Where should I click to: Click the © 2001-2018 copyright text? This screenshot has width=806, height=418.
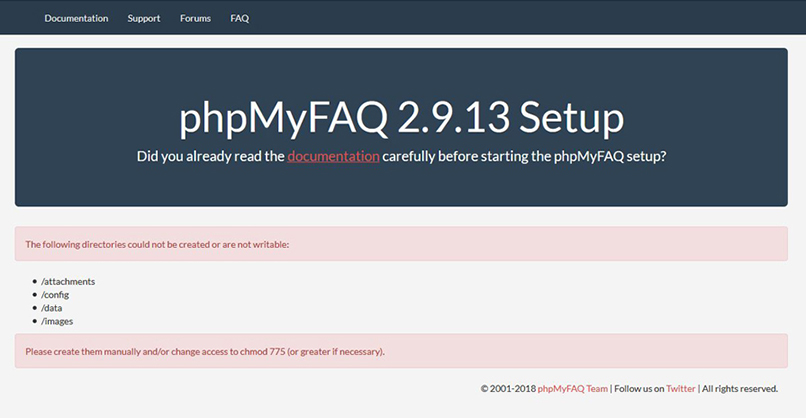pyautogui.click(x=508, y=389)
